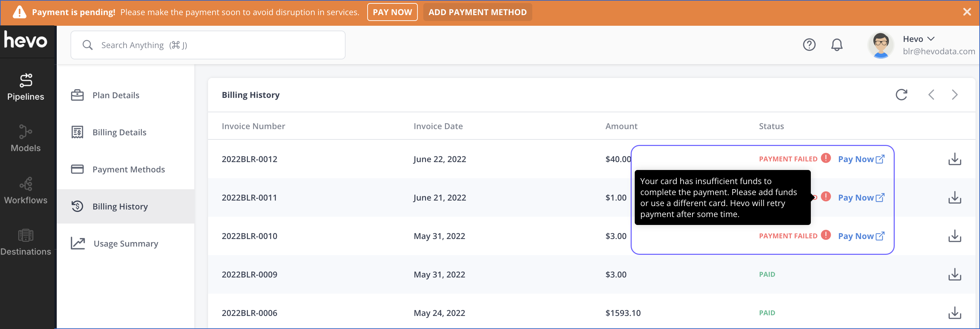Select the Workflows sidebar icon
This screenshot has height=329, width=980.
(x=25, y=185)
